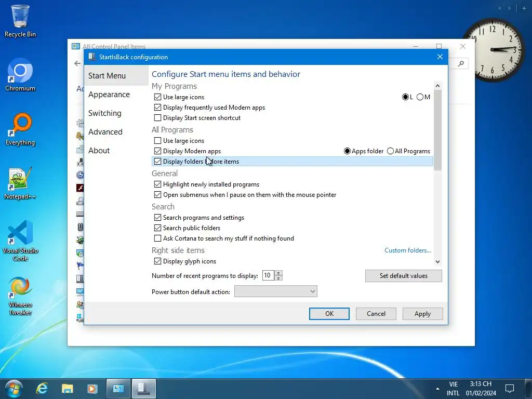Toggle Display folders before items

(157, 162)
